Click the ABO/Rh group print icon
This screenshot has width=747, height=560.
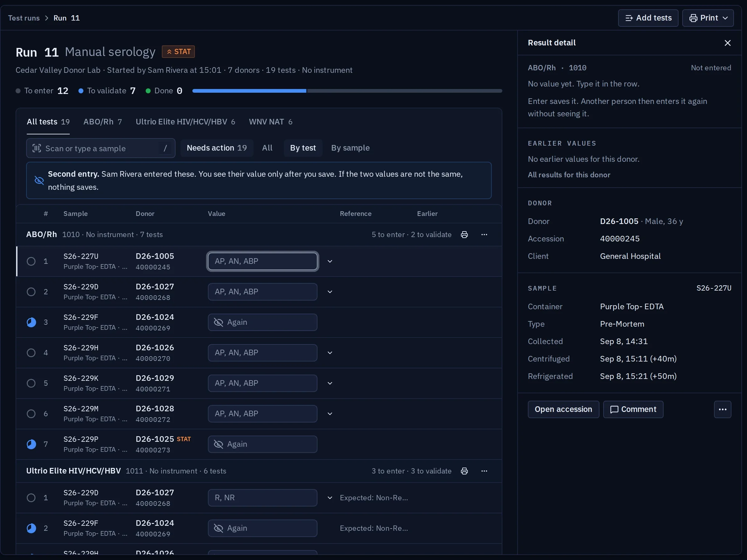(x=464, y=235)
